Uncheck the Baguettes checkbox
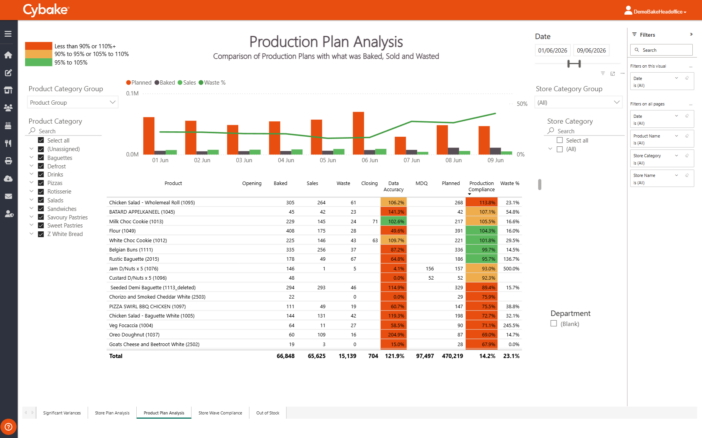The image size is (702, 438). [x=41, y=158]
